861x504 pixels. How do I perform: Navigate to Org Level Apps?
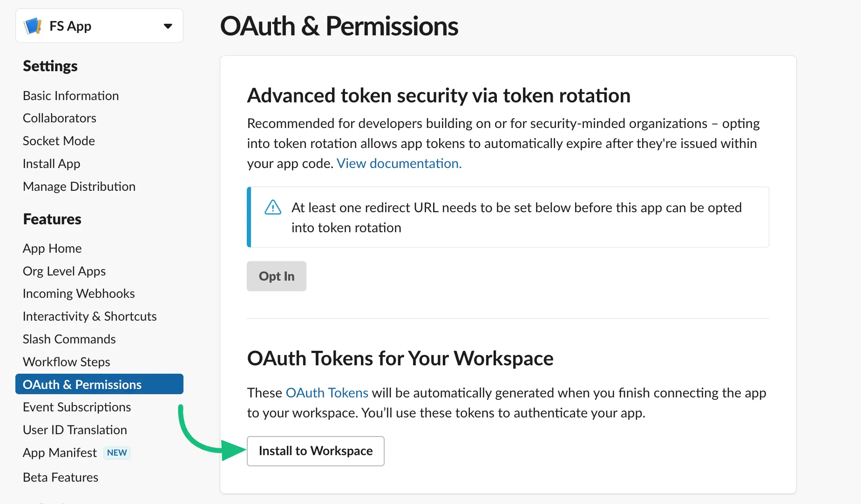coord(64,271)
